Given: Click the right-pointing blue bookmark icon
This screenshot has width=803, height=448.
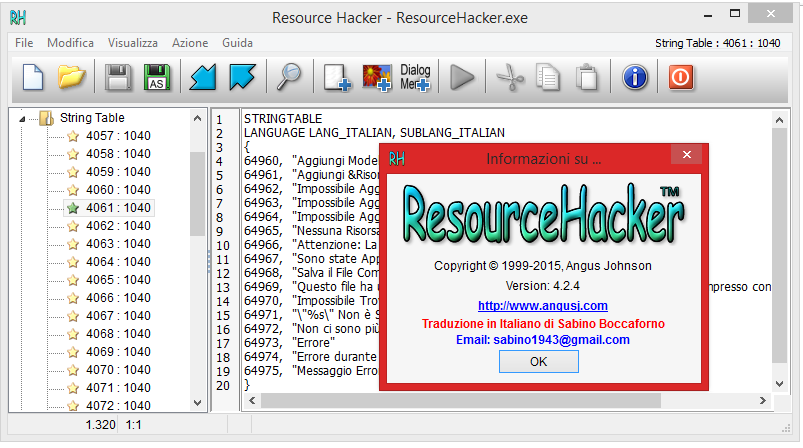Looking at the screenshot, I should pyautogui.click(x=242, y=77).
